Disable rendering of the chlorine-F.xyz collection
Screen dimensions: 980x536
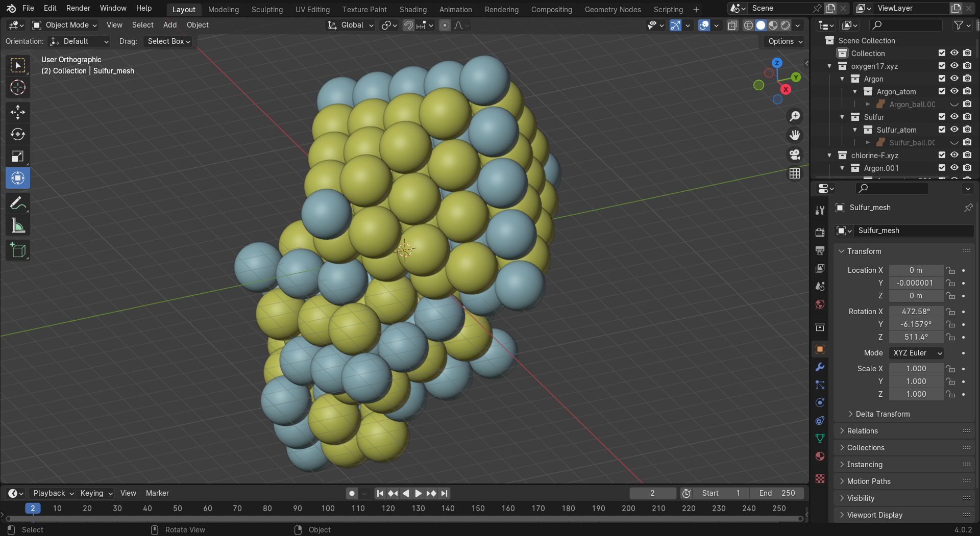pos(967,155)
